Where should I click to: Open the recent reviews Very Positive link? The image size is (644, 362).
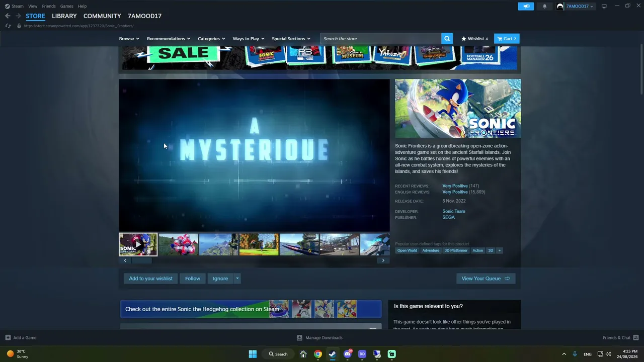pyautogui.click(x=455, y=186)
